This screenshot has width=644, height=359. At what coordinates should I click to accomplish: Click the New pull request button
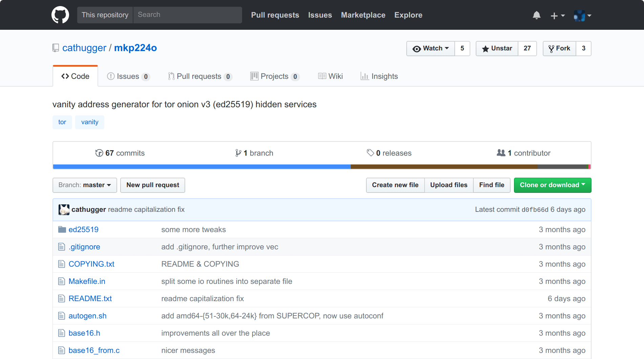(152, 185)
